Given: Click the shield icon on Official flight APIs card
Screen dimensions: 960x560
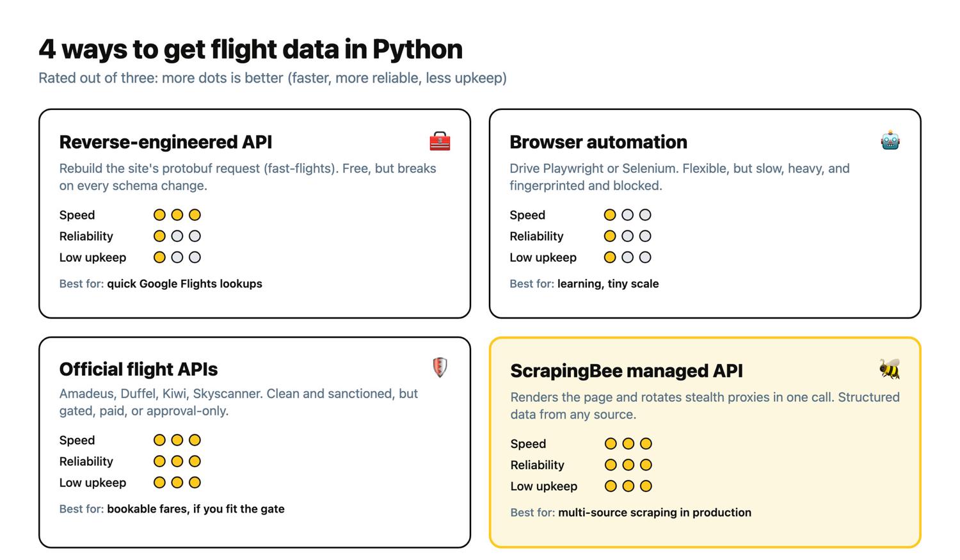Looking at the screenshot, I should pos(440,367).
